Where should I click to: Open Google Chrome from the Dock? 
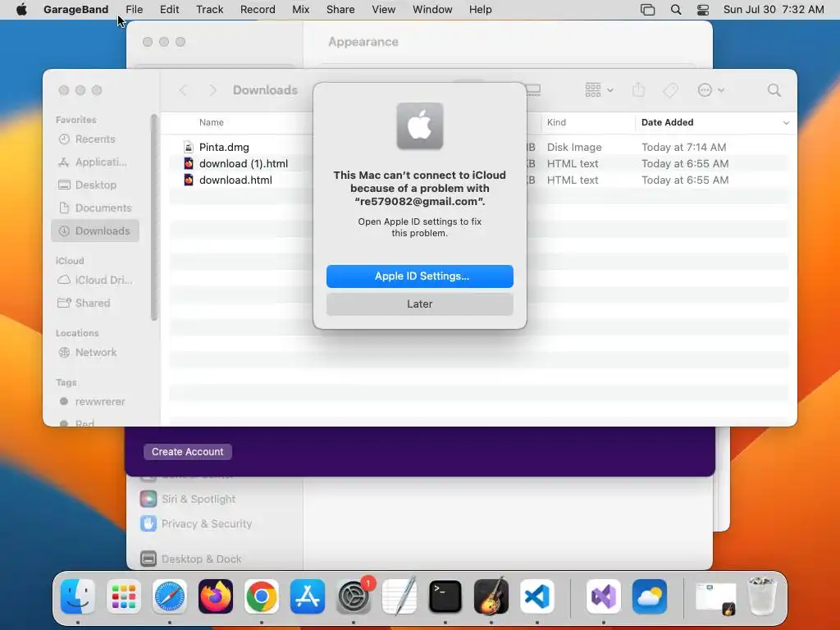point(262,596)
